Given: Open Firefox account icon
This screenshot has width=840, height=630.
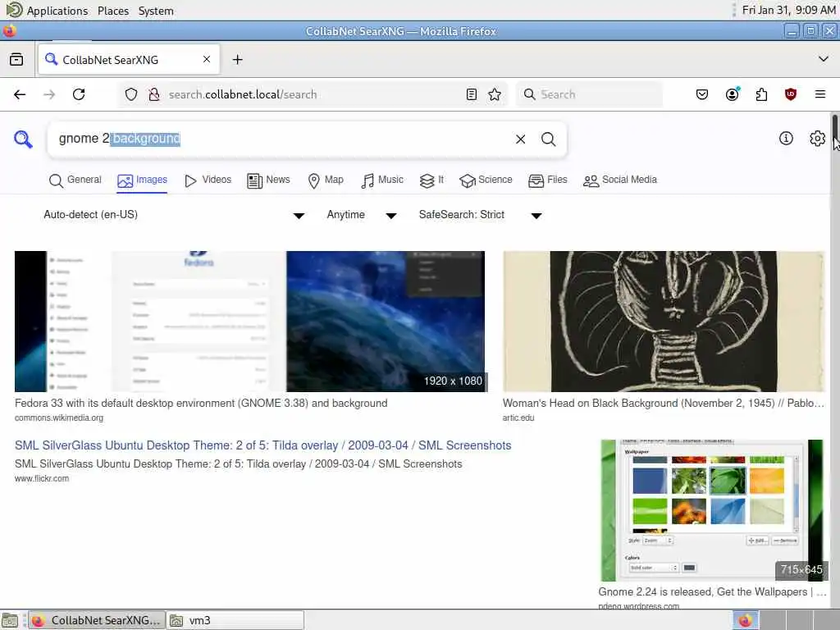Looking at the screenshot, I should [732, 94].
